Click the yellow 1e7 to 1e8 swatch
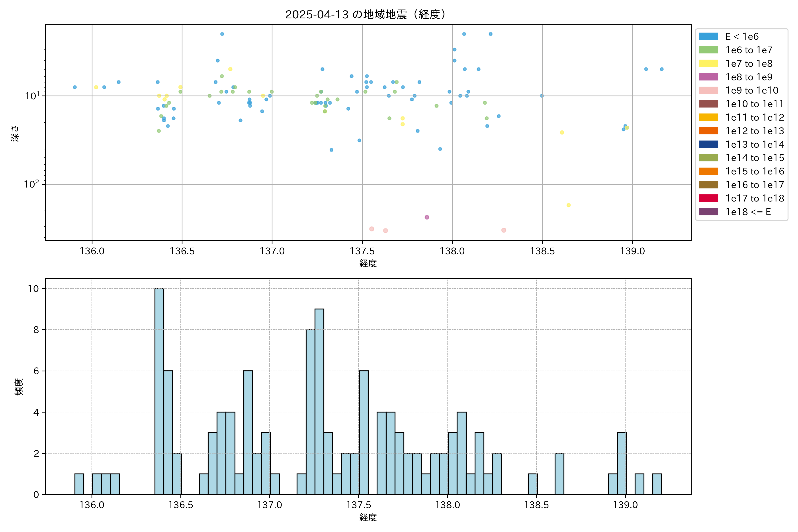798x532 pixels. (708, 63)
